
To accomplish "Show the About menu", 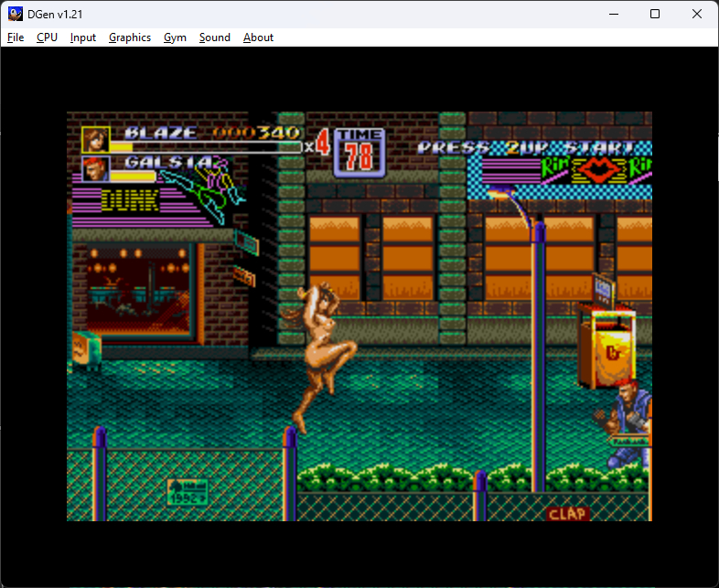I will pyautogui.click(x=258, y=37).
